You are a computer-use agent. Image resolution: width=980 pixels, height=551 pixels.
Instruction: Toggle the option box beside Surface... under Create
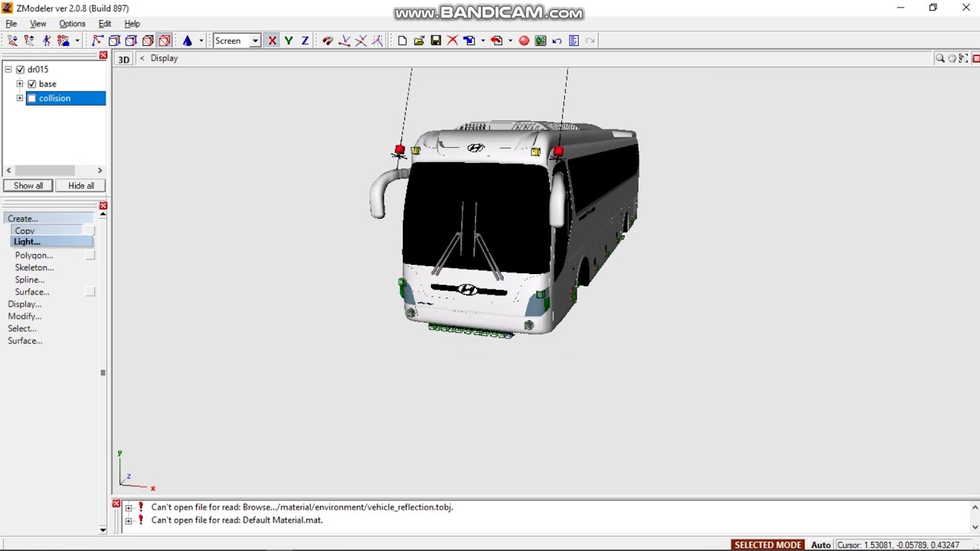[x=90, y=292]
